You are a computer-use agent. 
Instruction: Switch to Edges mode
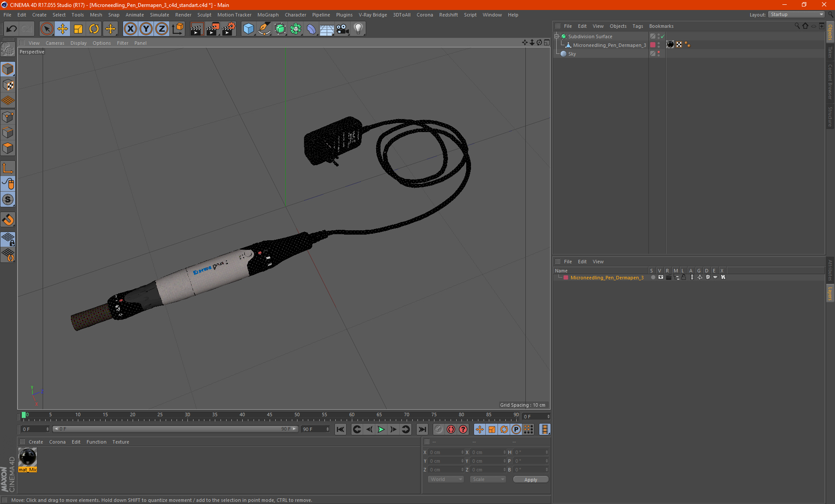tap(8, 133)
